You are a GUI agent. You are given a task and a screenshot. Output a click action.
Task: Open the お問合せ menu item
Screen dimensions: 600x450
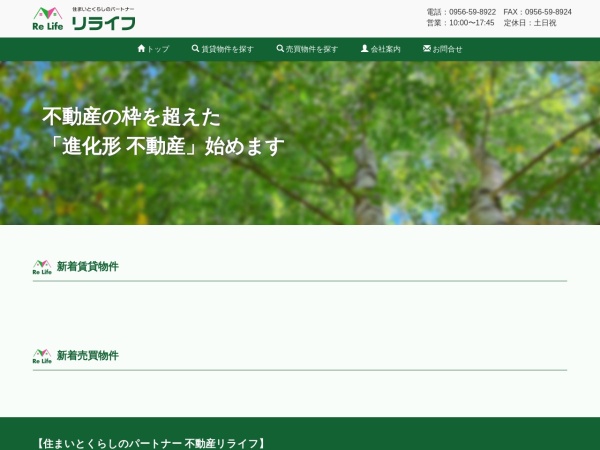coord(447,49)
